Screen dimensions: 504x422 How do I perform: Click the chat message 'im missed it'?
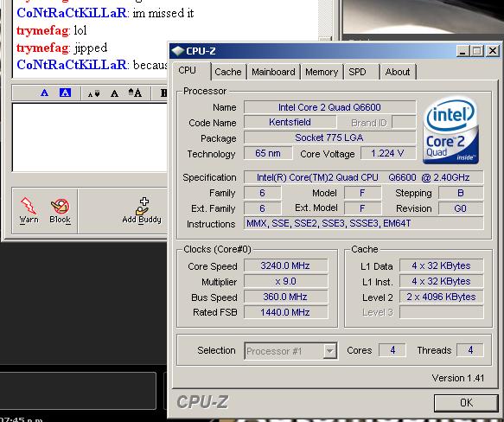point(163,13)
